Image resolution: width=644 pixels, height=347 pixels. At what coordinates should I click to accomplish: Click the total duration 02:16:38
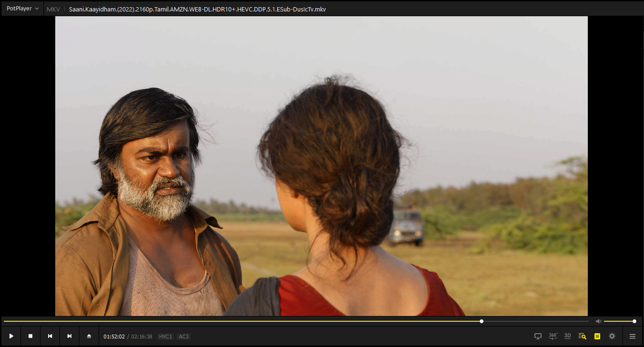click(x=142, y=337)
